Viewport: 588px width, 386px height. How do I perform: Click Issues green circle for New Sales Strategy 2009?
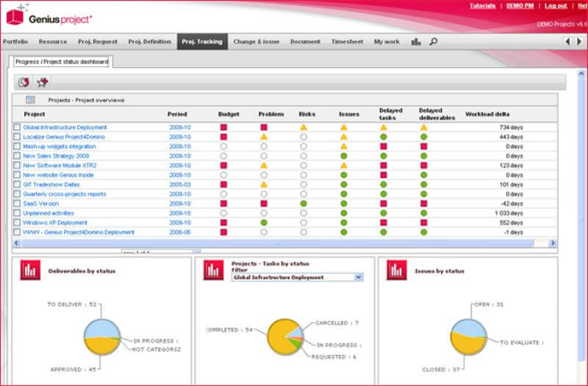click(343, 156)
